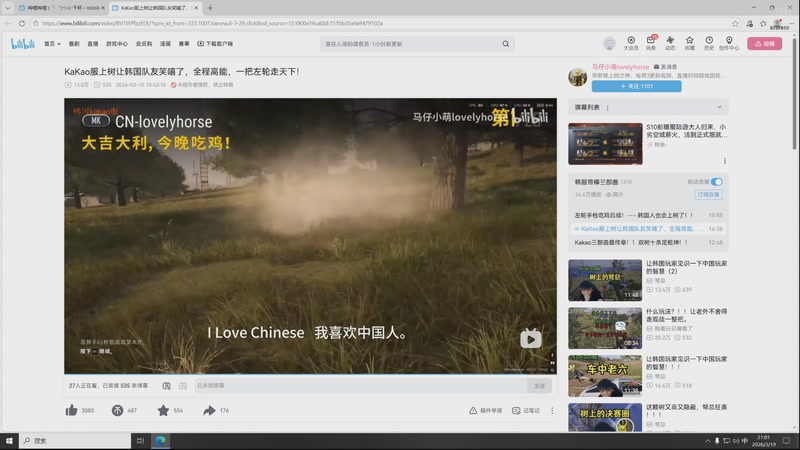Open 赛事 in top navigation
The height and width of the screenshot is (450, 800).
184,44
